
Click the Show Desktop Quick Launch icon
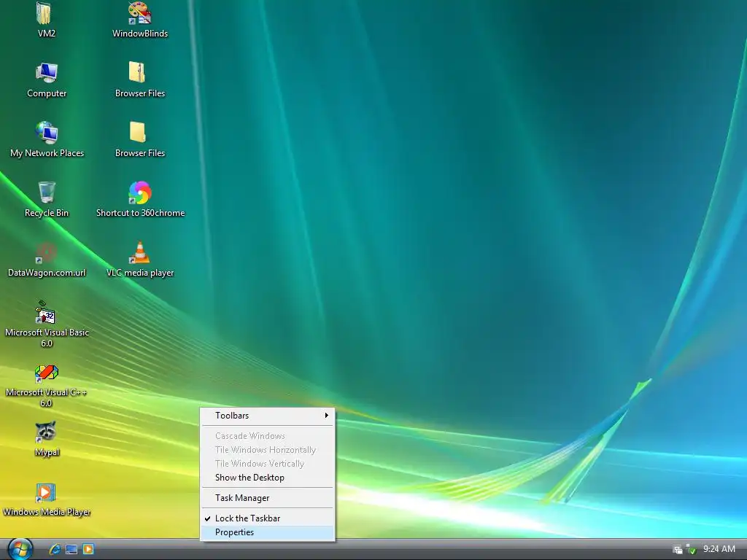point(71,549)
